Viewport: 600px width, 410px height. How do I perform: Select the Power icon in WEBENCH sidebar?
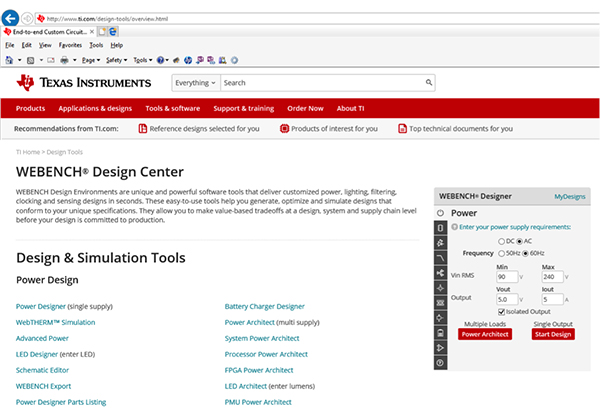442,213
